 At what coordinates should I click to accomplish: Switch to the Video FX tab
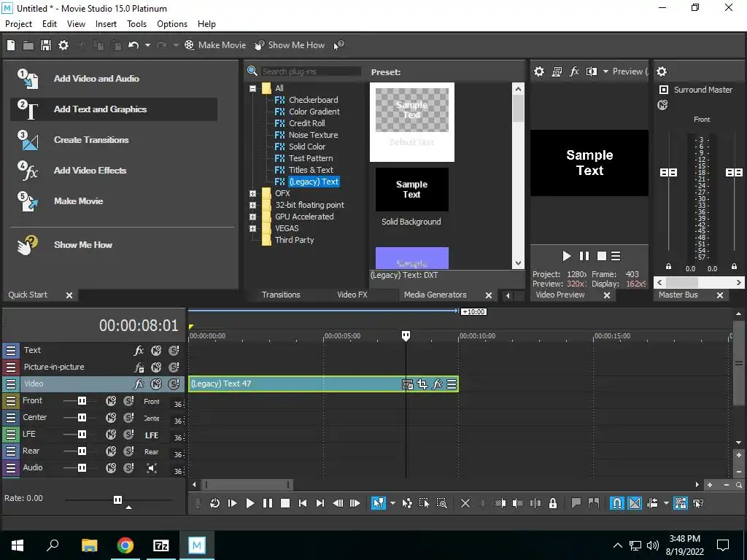[352, 295]
